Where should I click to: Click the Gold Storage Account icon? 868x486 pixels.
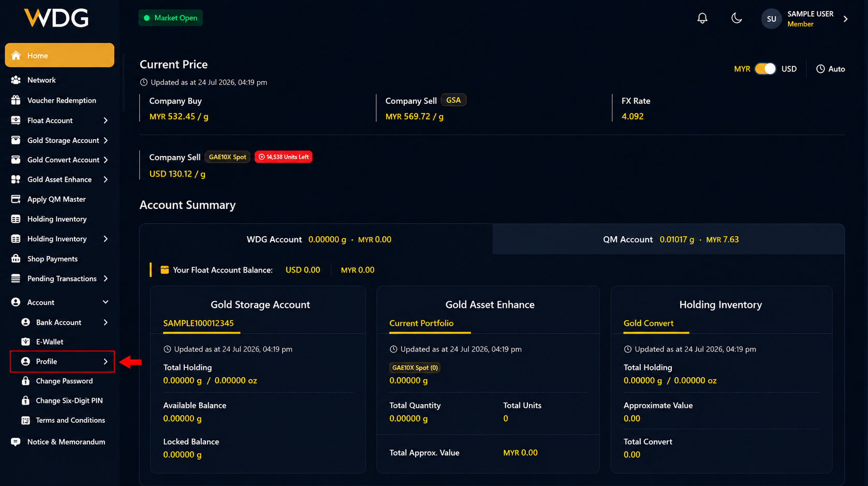16,140
